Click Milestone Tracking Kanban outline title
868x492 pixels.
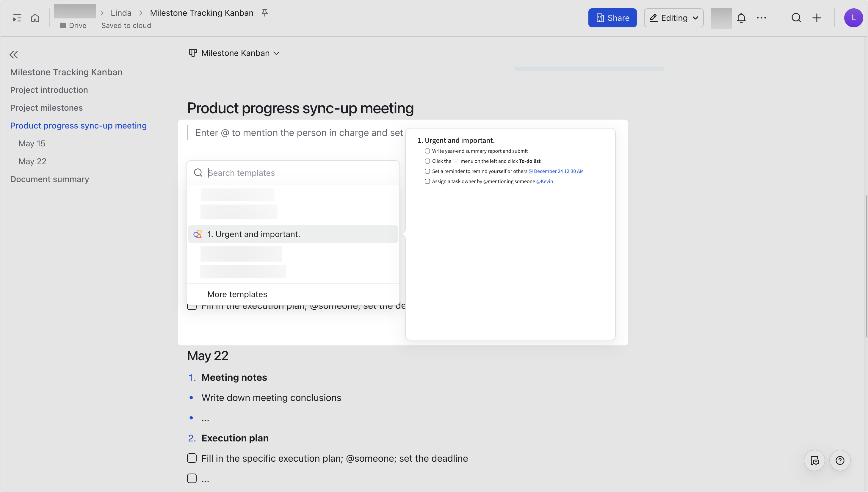pos(66,72)
